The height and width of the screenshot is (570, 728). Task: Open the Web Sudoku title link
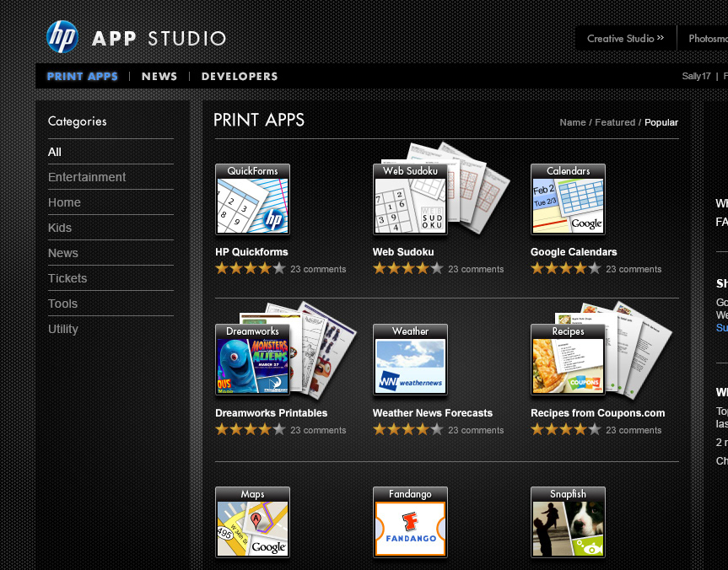click(x=403, y=252)
